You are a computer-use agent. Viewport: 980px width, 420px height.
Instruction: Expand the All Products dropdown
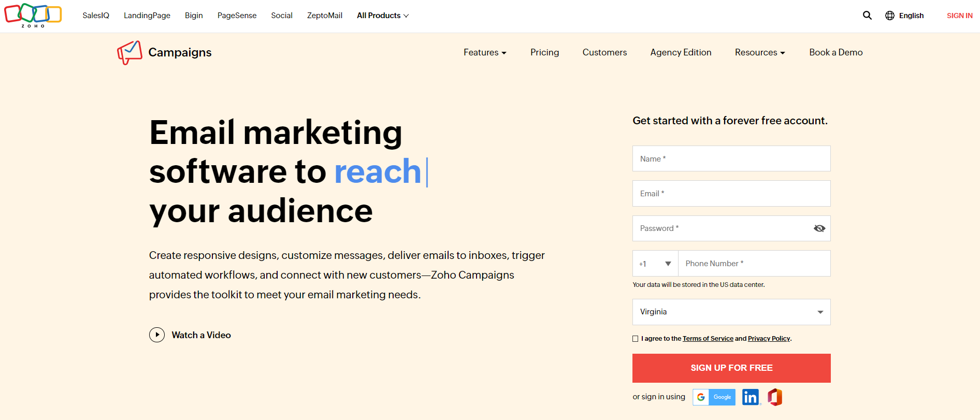(x=383, y=16)
